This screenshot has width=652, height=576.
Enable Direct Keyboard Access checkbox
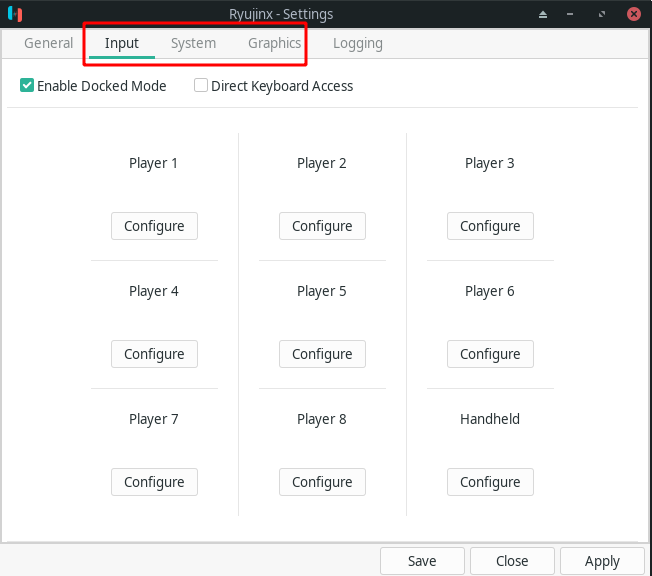point(201,86)
